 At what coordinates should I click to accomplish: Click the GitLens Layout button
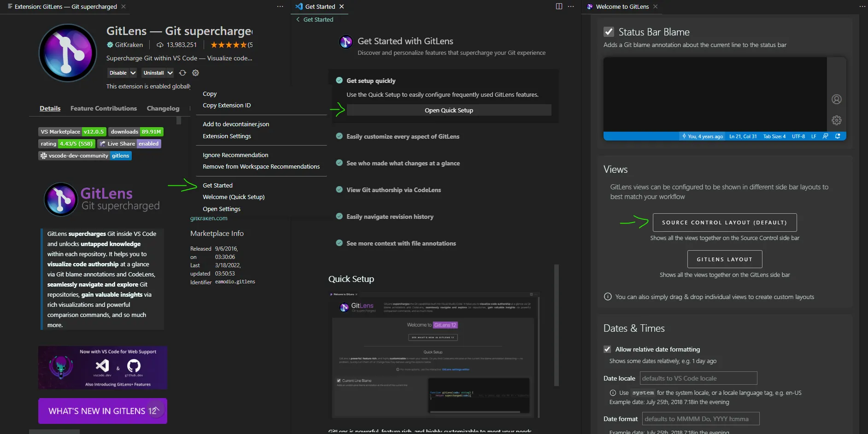click(725, 259)
